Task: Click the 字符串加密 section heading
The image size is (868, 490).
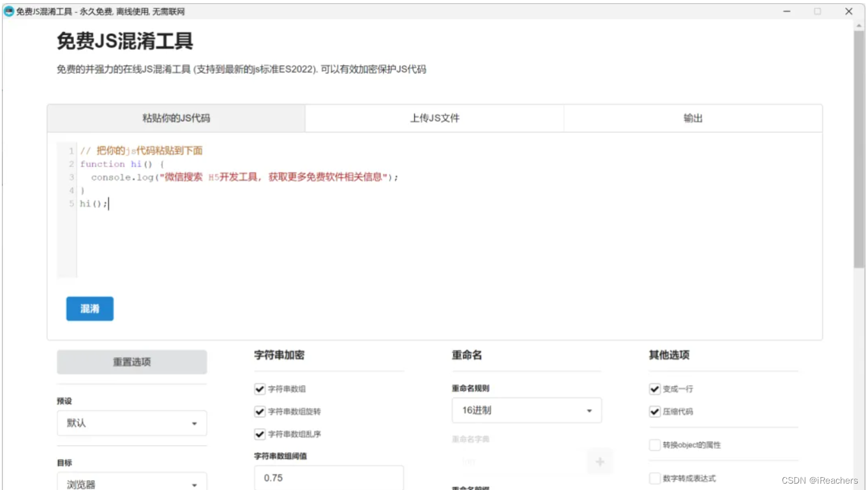Action: [x=279, y=355]
